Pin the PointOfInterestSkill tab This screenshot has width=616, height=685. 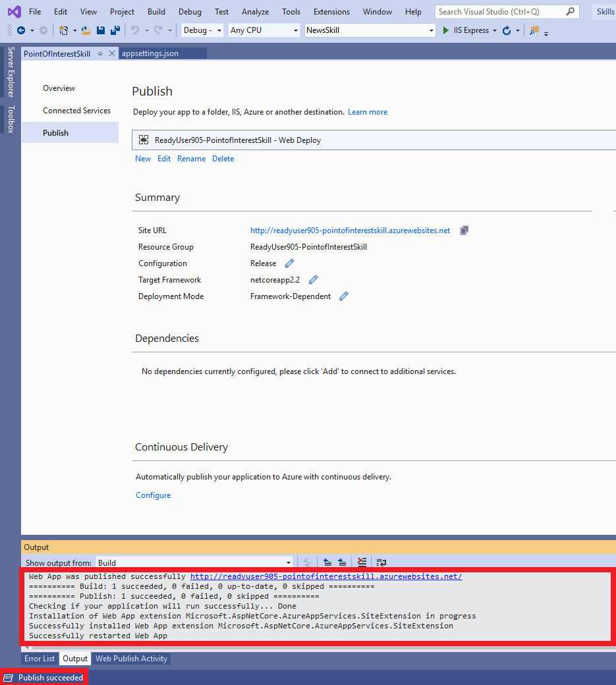[100, 53]
